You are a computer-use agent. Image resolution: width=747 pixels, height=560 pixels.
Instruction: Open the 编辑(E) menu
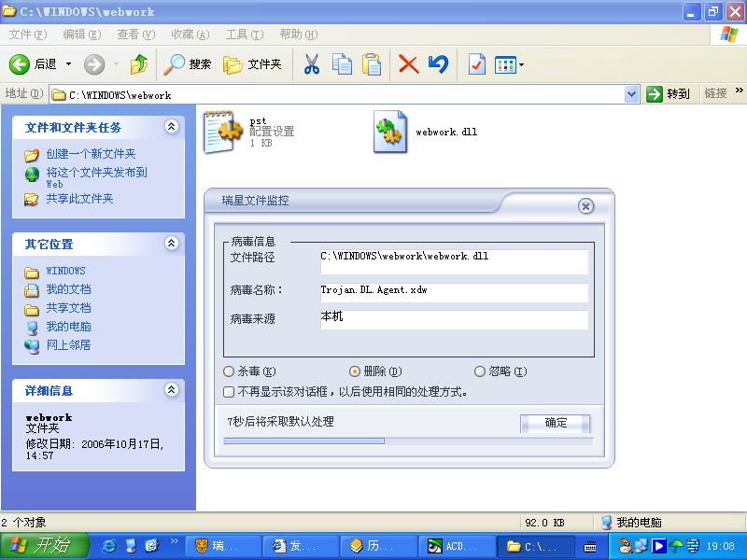82,35
